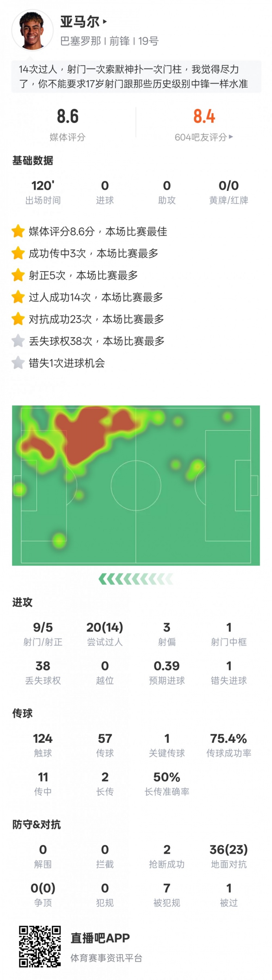Screen dimensions: 272x980
Task: Click the gold star beside 媒体评分8.6分
Action: coord(18,231)
